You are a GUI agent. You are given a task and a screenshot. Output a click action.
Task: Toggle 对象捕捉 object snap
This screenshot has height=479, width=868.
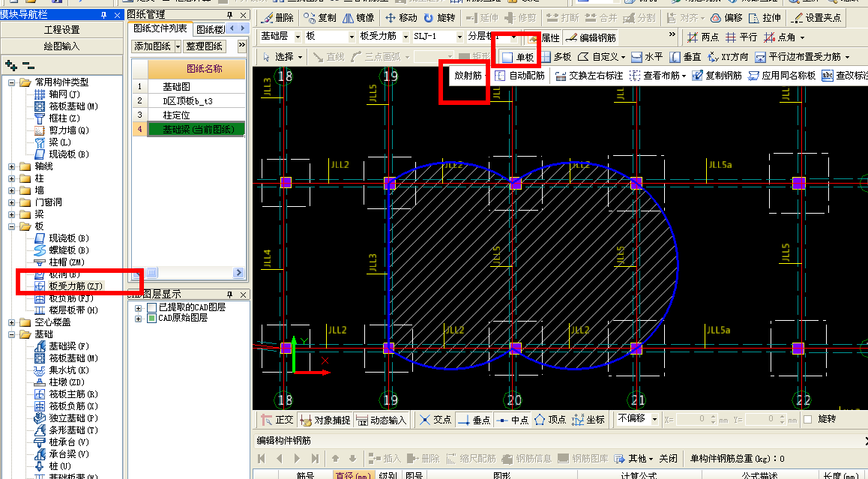click(325, 420)
